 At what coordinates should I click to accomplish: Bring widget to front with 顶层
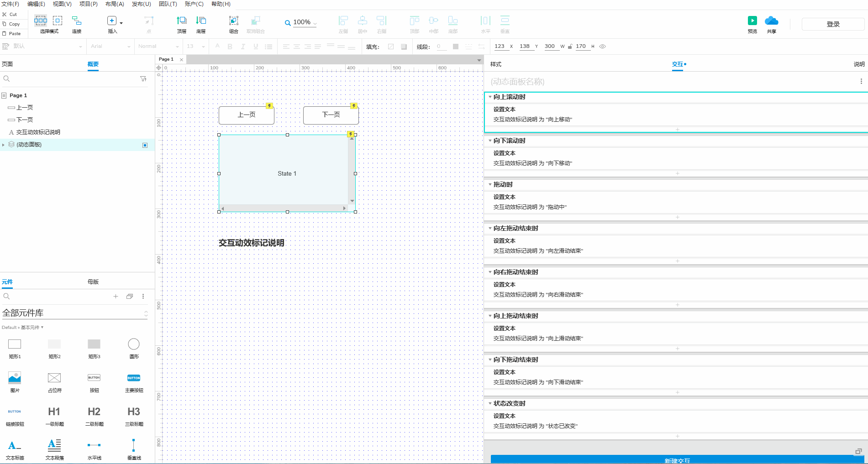182,21
